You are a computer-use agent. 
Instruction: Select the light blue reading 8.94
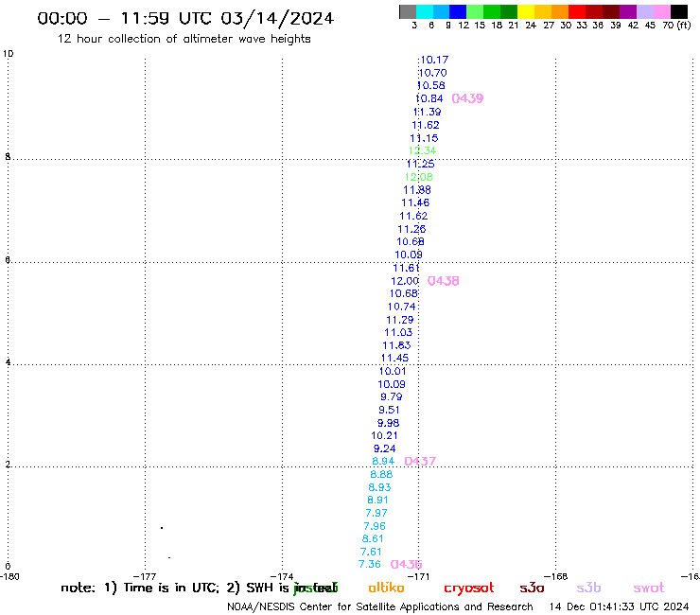(x=383, y=462)
